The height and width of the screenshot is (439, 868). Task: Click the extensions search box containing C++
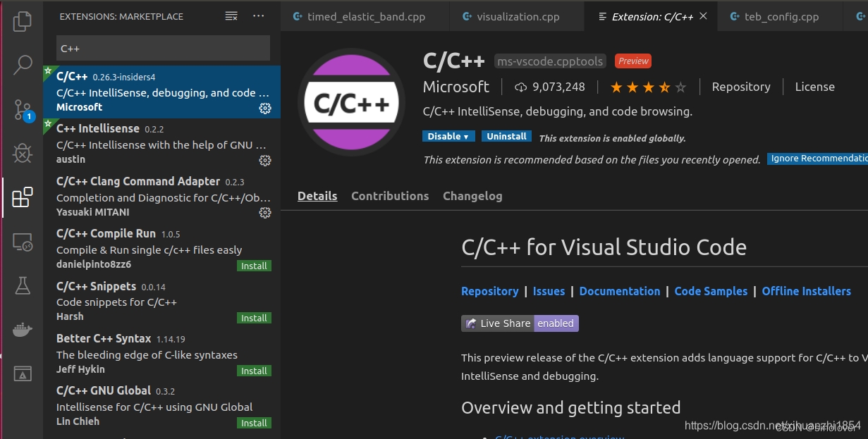pyautogui.click(x=162, y=48)
